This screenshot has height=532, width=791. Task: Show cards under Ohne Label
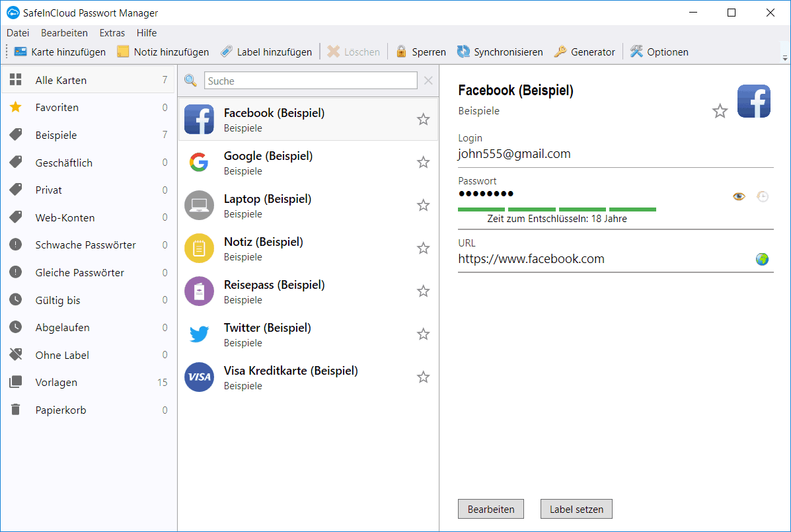coord(89,355)
